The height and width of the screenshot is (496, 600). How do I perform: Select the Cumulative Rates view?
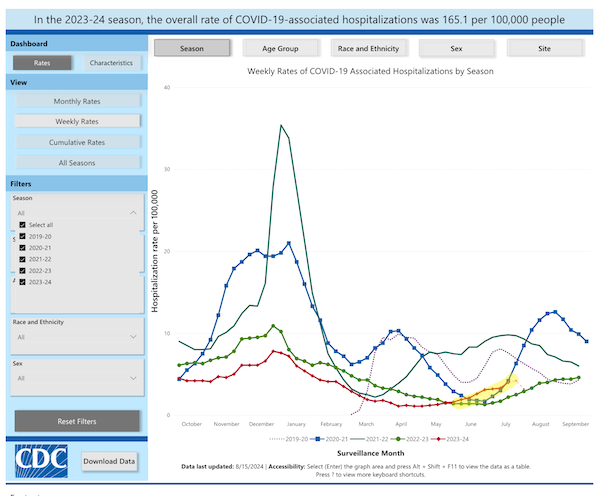coord(75,142)
